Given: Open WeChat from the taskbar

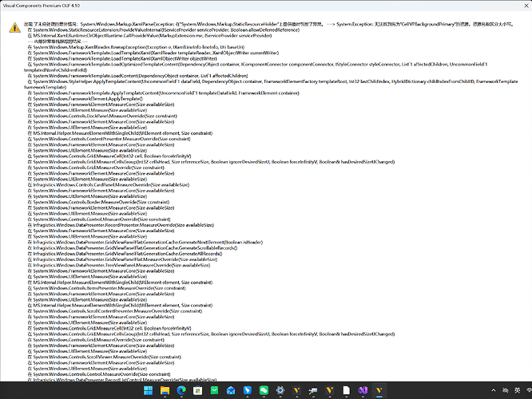Looking at the screenshot, I should click(x=264, y=390).
